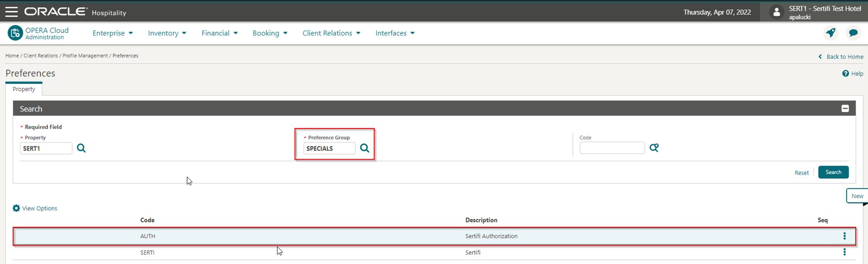The width and height of the screenshot is (868, 264).
Task: Collapse the Search panel
Action: click(845, 109)
